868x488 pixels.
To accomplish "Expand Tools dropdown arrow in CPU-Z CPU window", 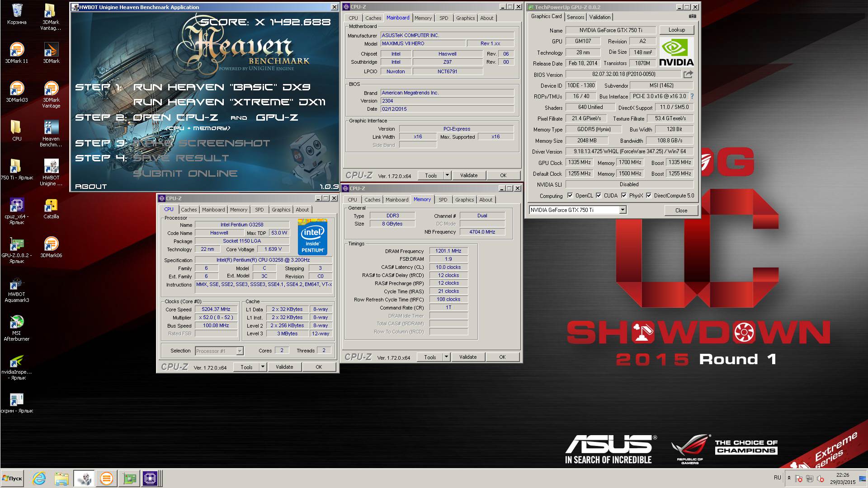I will tap(263, 367).
